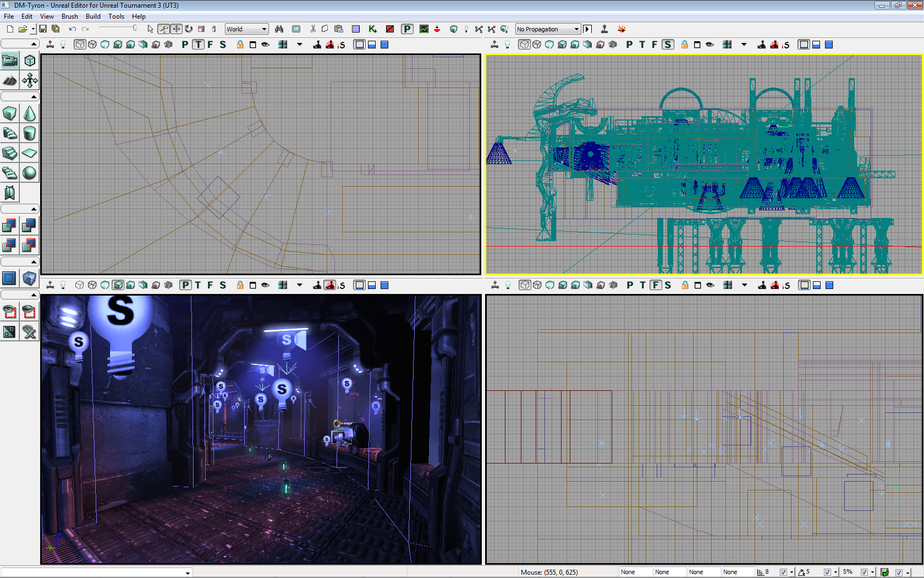The width and height of the screenshot is (924, 578).
Task: Open the arrow next to Open icon
Action: [x=33, y=29]
